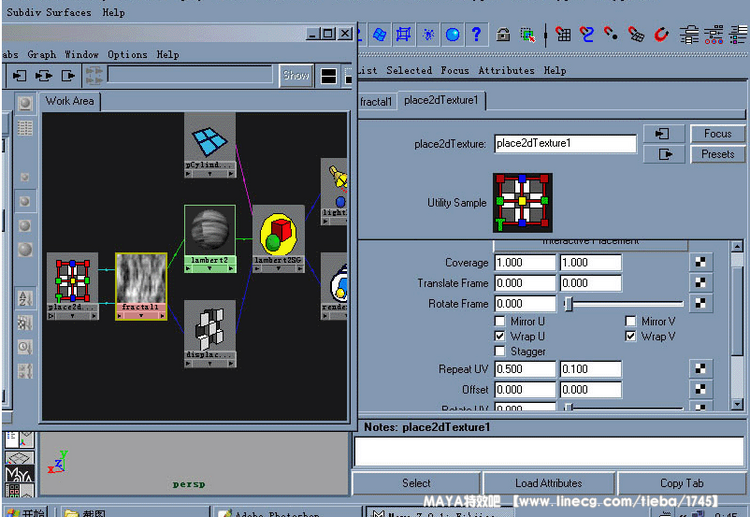The width and height of the screenshot is (750, 517).
Task: Click Input and output connections icon in Hypershade
Action: coord(44,76)
